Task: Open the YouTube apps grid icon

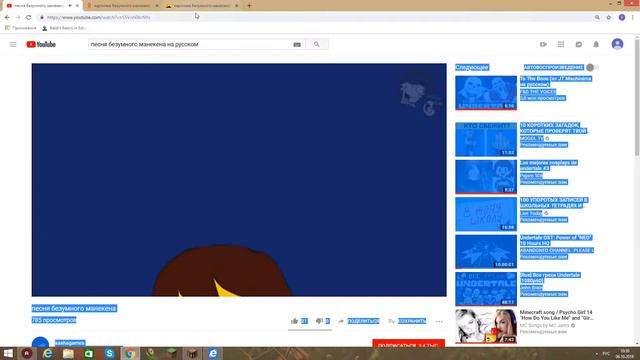Action: tap(561, 44)
